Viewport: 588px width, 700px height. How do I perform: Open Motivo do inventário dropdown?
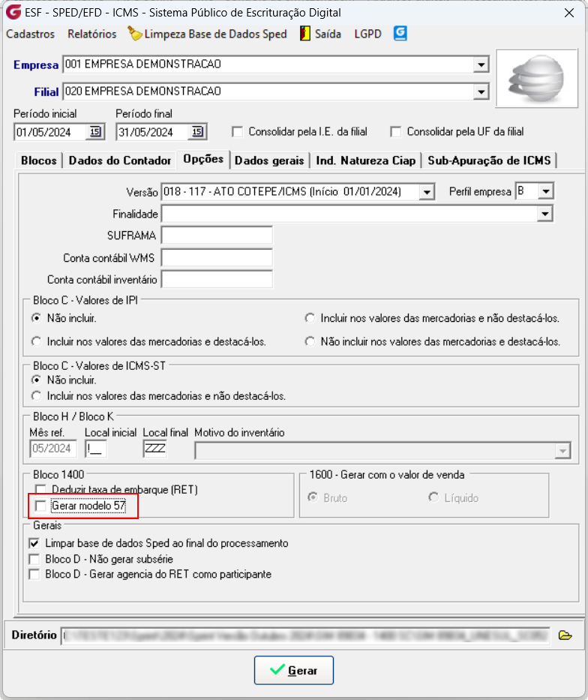[x=563, y=450]
